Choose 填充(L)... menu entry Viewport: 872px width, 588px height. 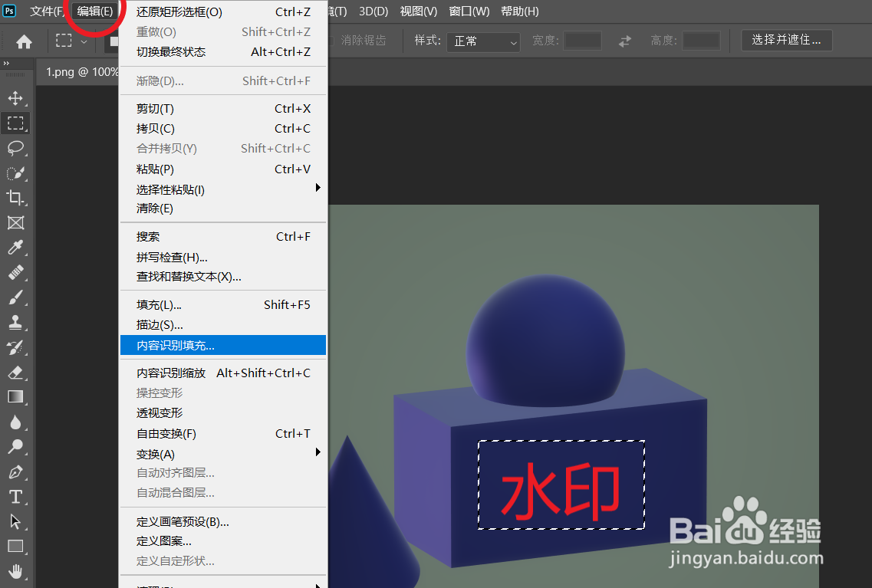pyautogui.click(x=223, y=305)
